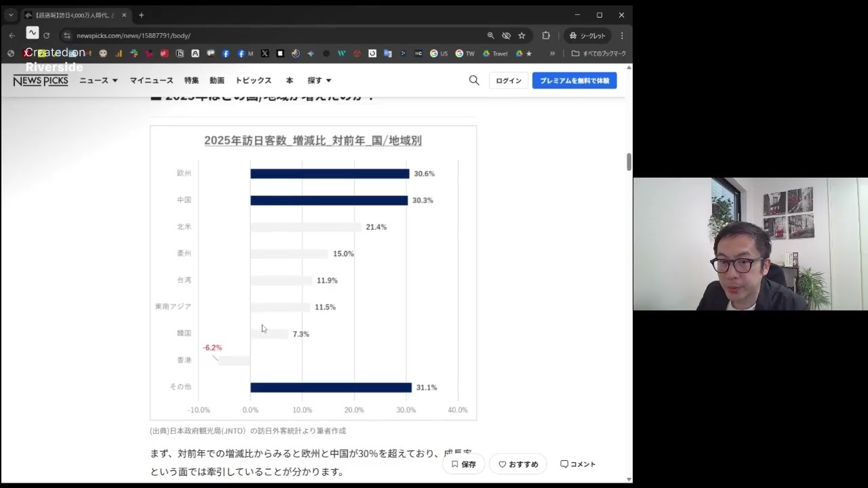Open the すべてのブックマーク folder

click(598, 54)
